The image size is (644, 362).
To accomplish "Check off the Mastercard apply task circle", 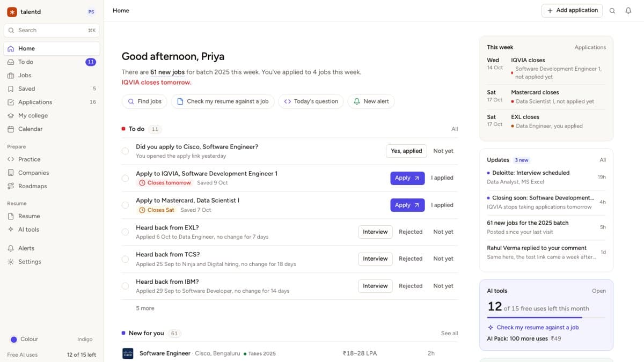I will click(x=125, y=205).
